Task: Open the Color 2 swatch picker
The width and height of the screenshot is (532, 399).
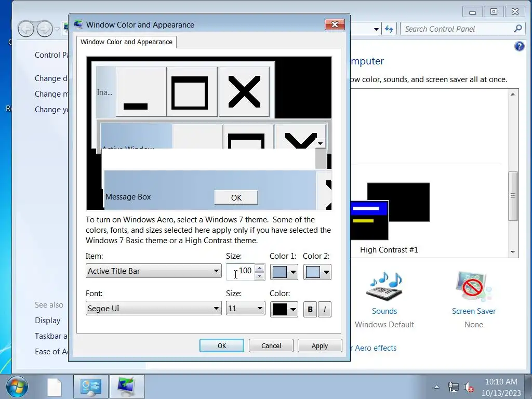Action: point(317,272)
